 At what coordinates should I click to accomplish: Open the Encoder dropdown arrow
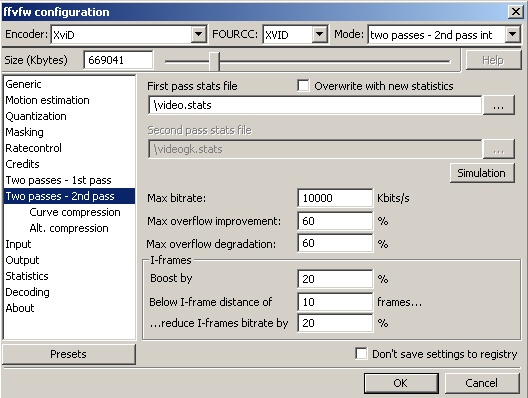click(x=198, y=34)
